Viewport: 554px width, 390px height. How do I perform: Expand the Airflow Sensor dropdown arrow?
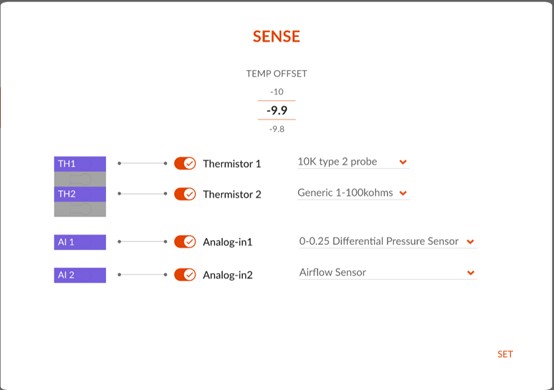tap(471, 273)
